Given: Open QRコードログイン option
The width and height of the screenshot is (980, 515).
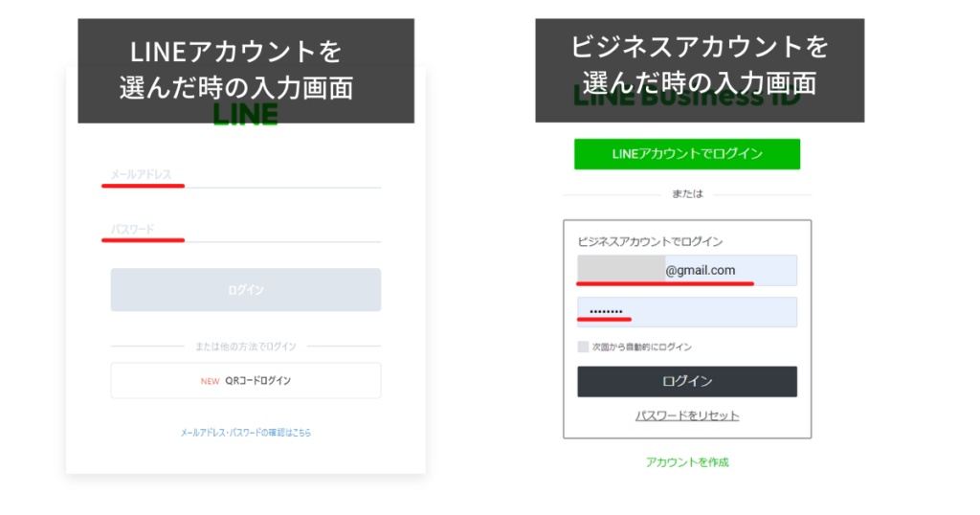Looking at the screenshot, I should coord(246,381).
